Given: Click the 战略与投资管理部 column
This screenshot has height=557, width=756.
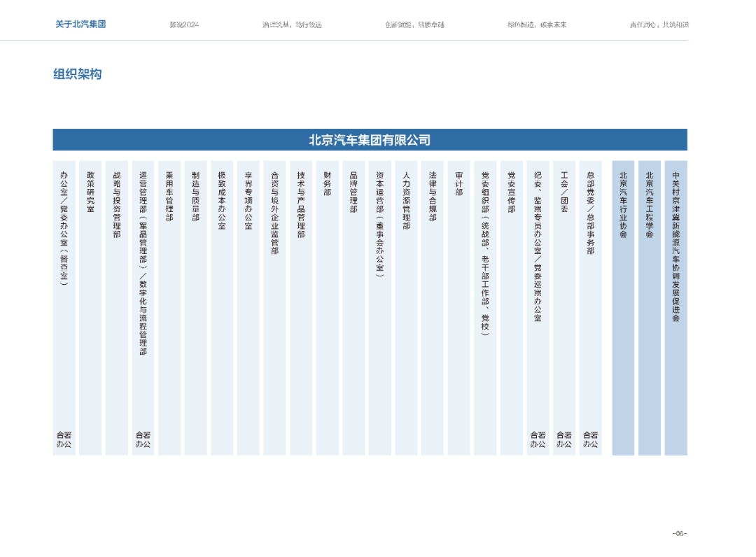Looking at the screenshot, I should point(117,308).
